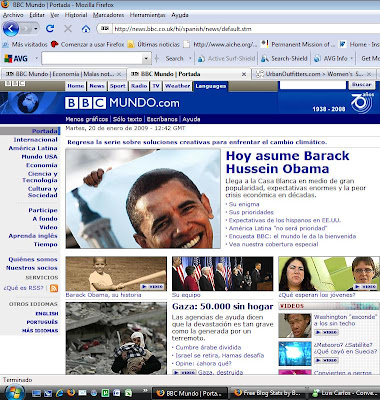Screen dimensions: 380x400
Task: Click BBC Languages nav tab
Action: [211, 86]
